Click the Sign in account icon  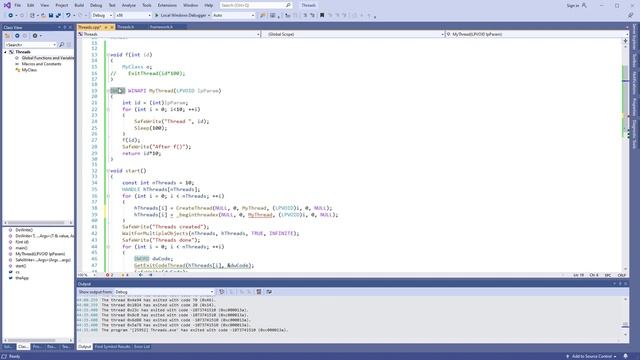(584, 5)
